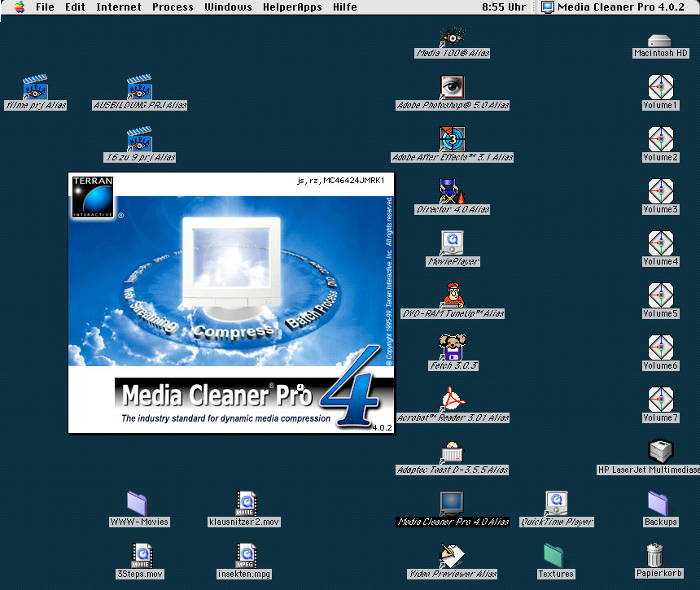700x590 pixels.
Task: Click the Papierkorb trash icon
Action: click(655, 555)
